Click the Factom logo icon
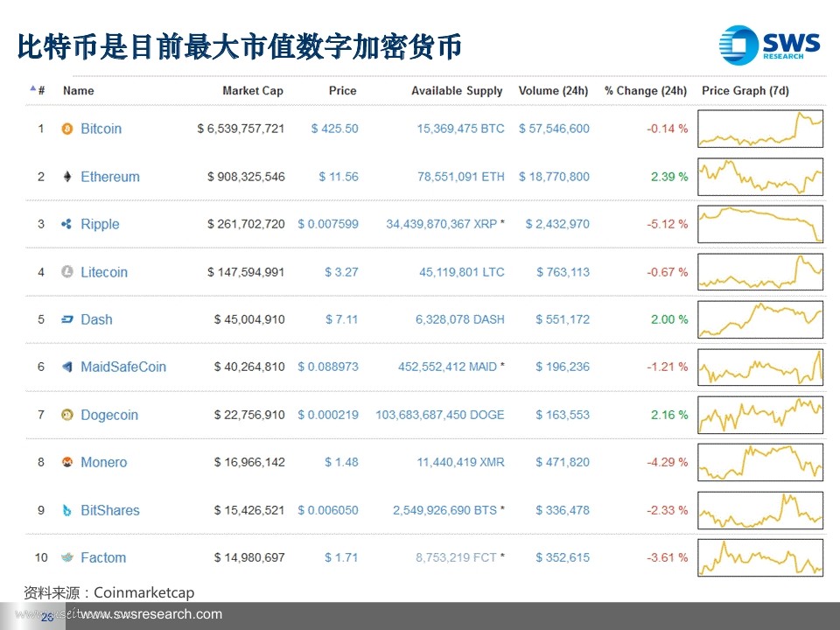The image size is (840, 630). pyautogui.click(x=67, y=557)
